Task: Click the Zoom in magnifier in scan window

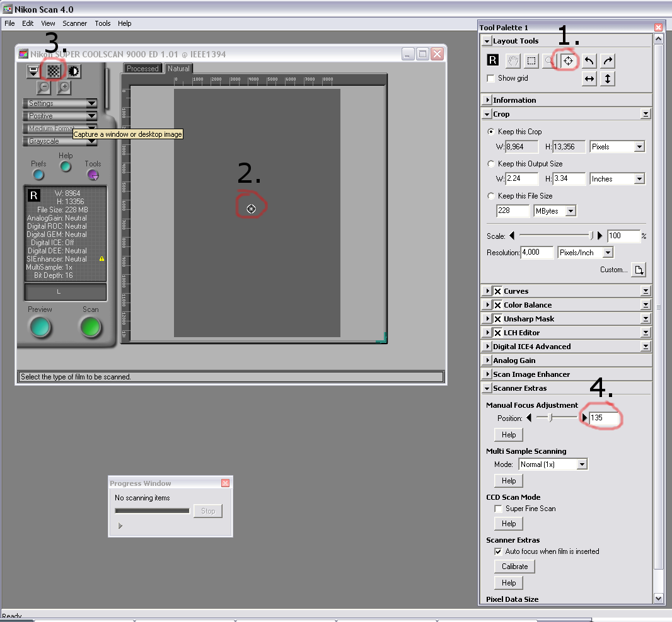Action: pos(64,88)
